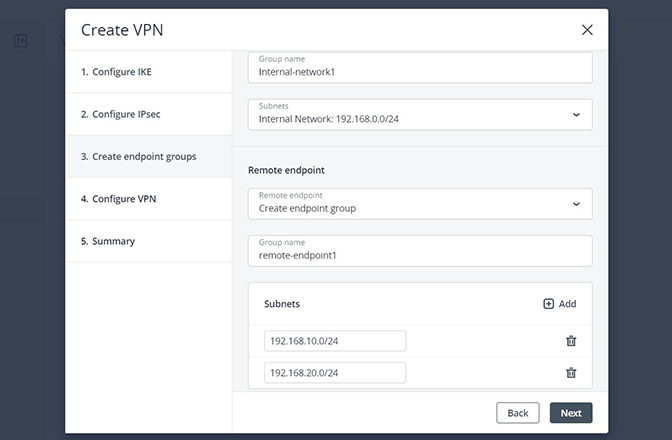Click the Next button
672x440 pixels.
coord(571,413)
